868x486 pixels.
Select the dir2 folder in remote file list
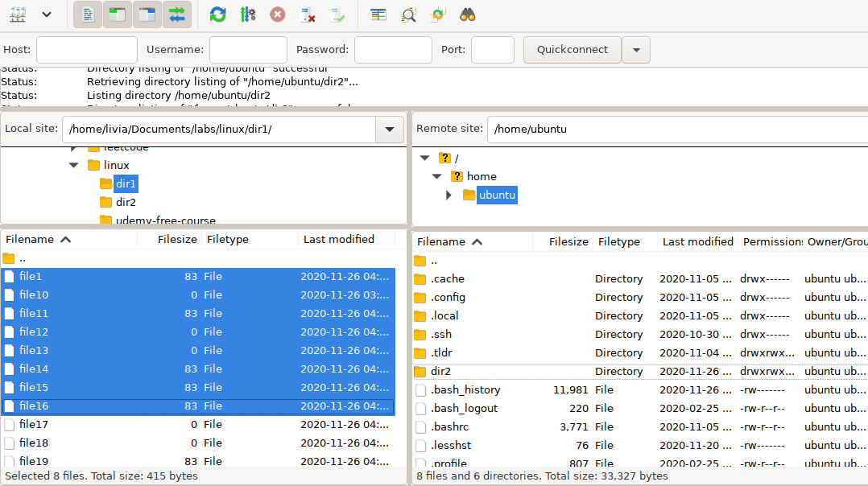click(x=440, y=372)
